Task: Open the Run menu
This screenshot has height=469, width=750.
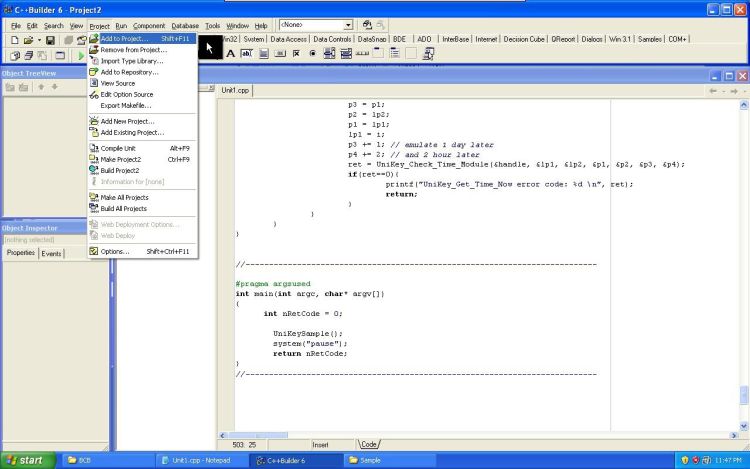Action: coord(121,26)
